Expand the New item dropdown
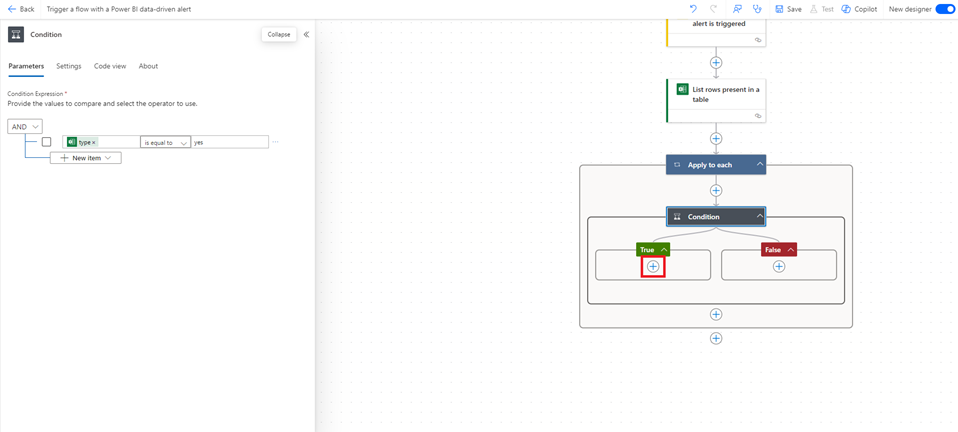958x432 pixels. (x=86, y=158)
